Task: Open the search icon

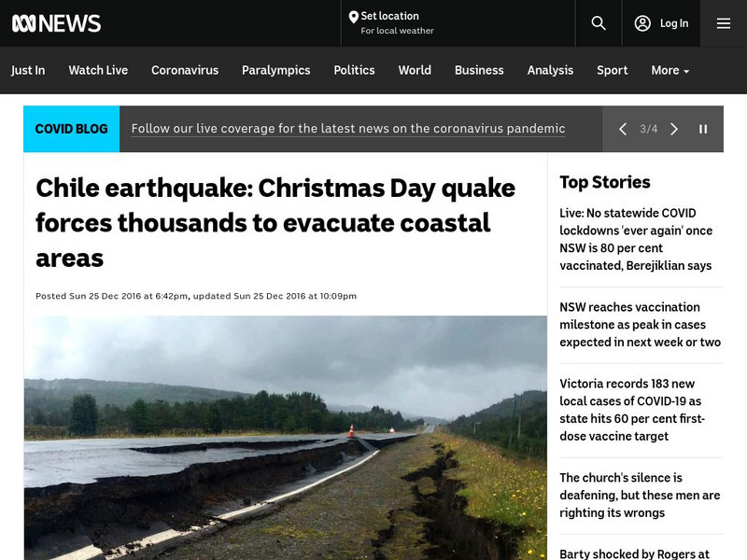Action: point(599,23)
